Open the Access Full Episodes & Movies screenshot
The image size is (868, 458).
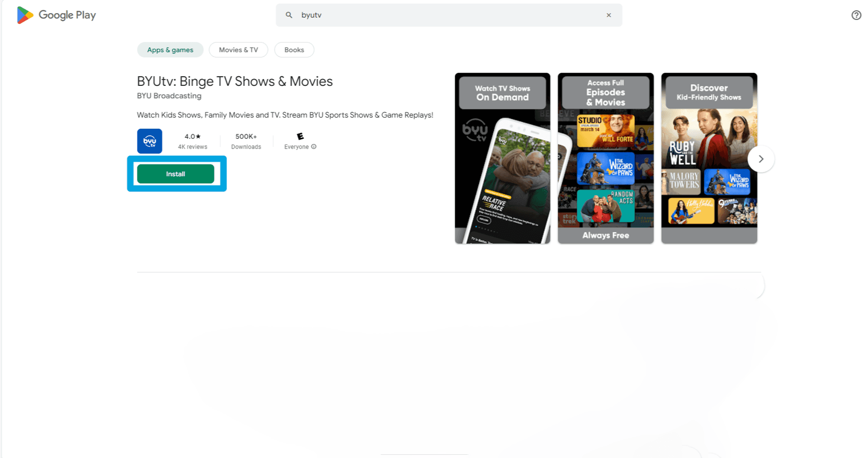(606, 158)
